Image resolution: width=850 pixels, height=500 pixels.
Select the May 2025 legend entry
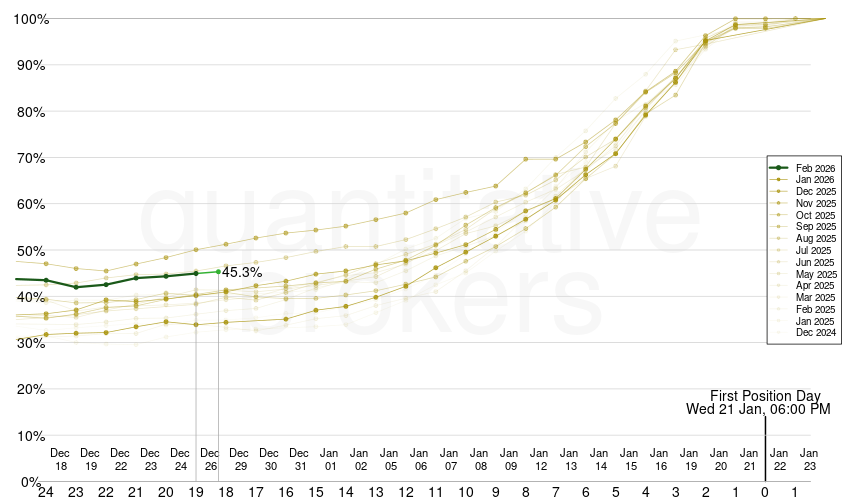(815, 274)
